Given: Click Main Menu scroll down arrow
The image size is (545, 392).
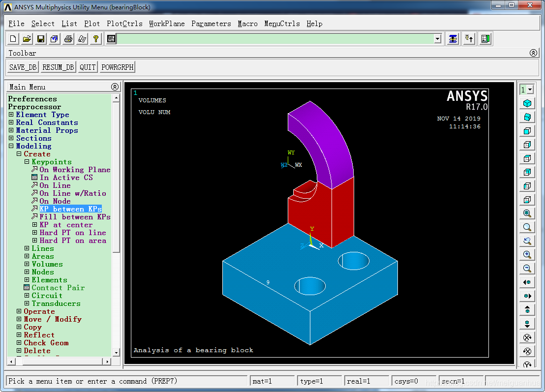Looking at the screenshot, I should (116, 352).
